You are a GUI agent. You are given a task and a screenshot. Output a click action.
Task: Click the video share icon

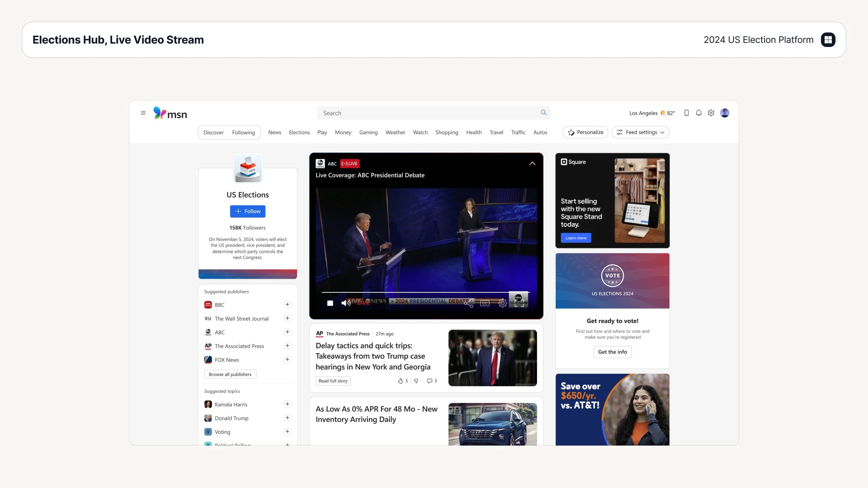click(469, 303)
